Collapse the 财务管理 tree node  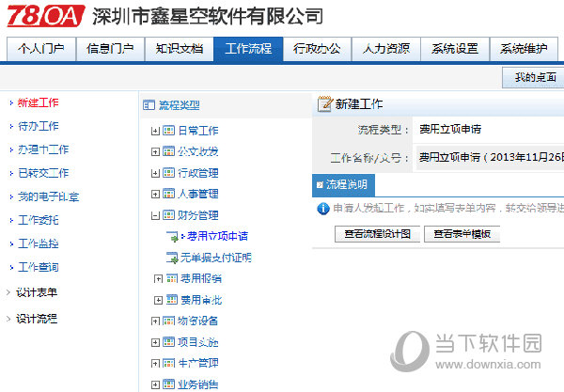click(x=155, y=215)
